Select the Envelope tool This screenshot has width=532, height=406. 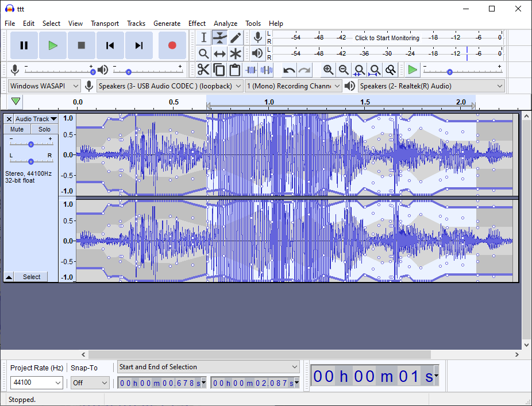219,38
